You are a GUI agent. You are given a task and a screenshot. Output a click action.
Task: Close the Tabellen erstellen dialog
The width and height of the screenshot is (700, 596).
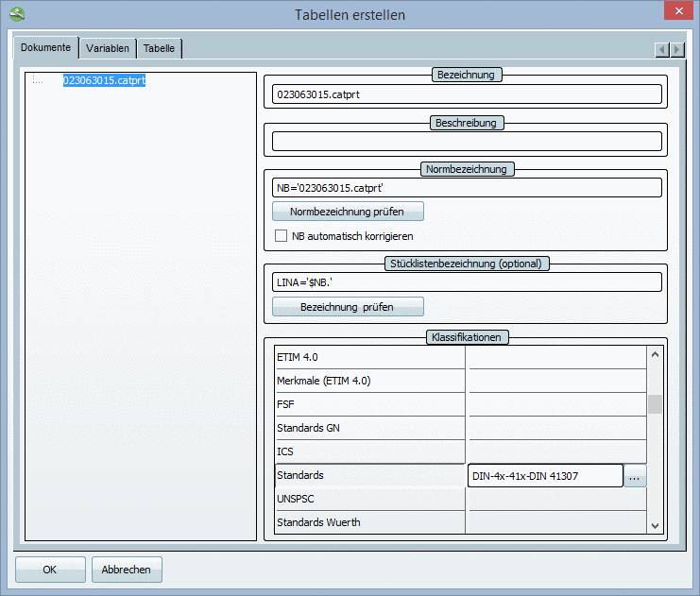678,10
